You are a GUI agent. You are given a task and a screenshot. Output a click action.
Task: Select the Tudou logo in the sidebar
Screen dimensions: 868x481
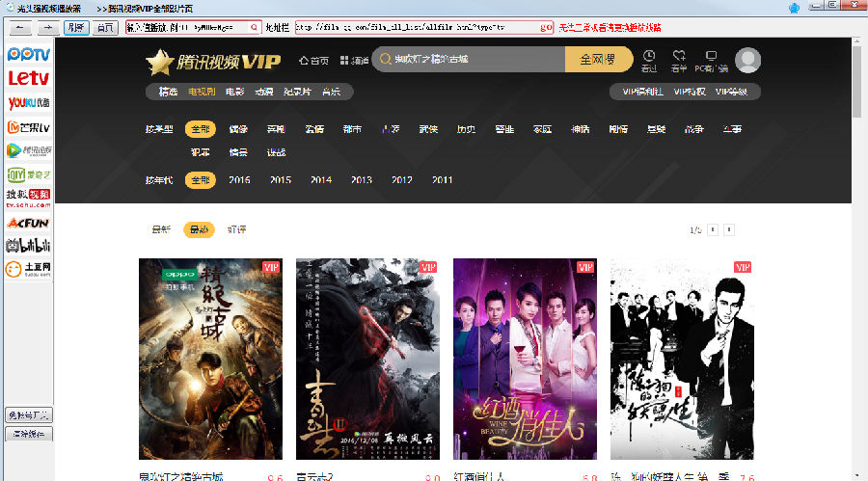(28, 269)
